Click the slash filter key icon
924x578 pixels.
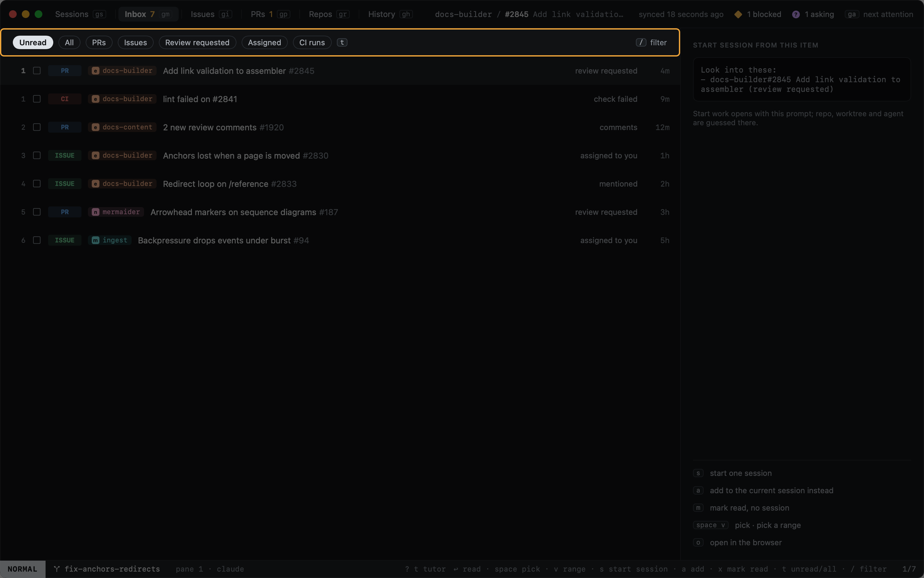point(641,42)
